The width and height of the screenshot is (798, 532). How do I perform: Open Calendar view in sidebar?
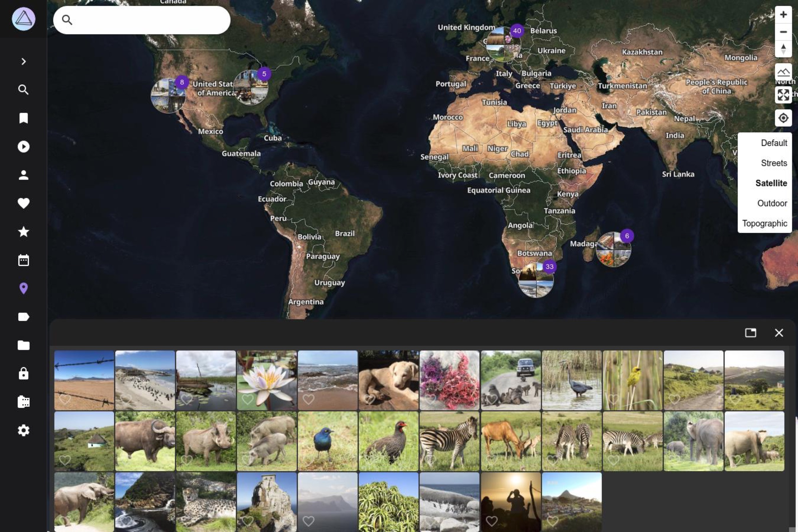(x=23, y=260)
